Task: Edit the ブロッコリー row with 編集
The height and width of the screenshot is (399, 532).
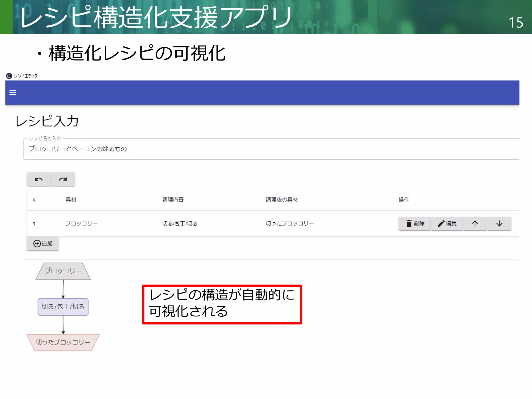Action: click(x=447, y=224)
